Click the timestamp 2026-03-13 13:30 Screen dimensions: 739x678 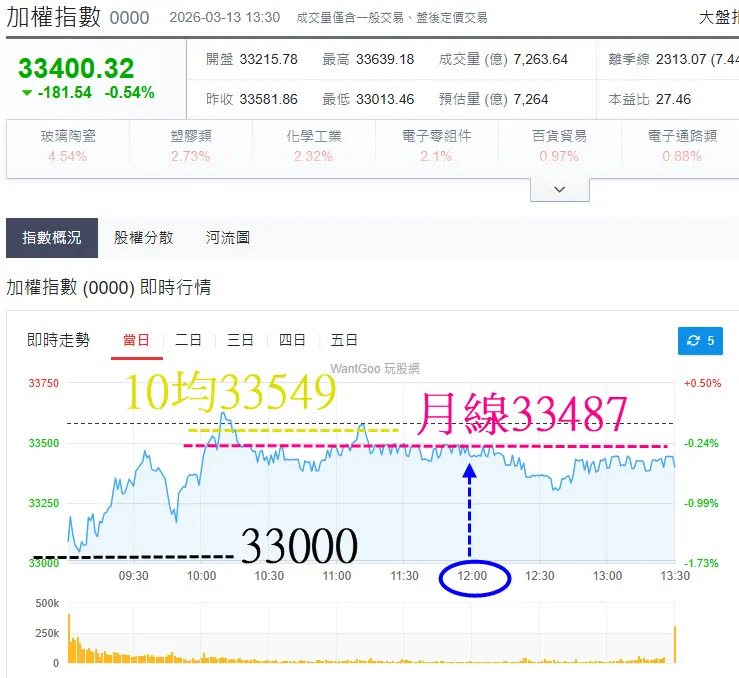[x=225, y=17]
